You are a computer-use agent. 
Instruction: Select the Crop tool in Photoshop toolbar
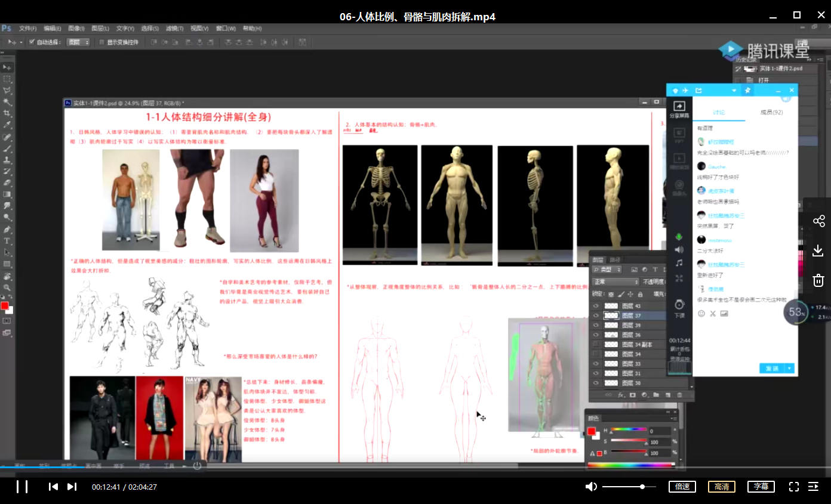click(7, 113)
